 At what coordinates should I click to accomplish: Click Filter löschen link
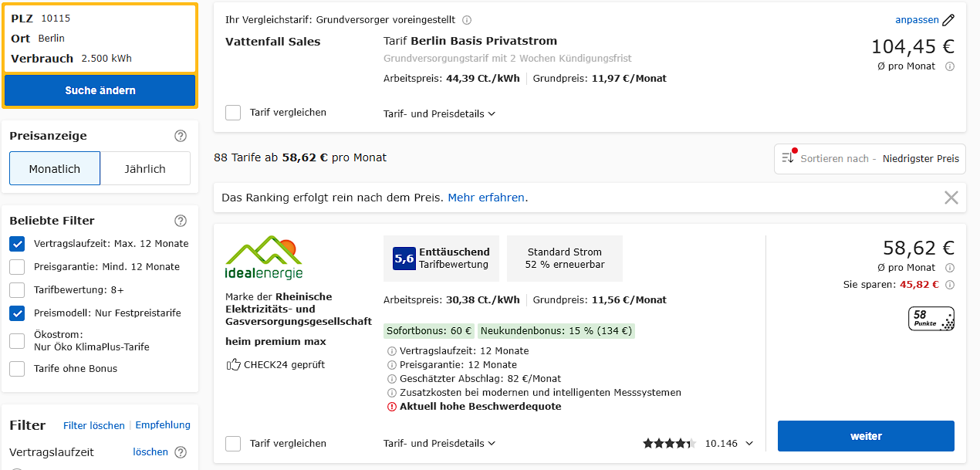click(x=94, y=425)
